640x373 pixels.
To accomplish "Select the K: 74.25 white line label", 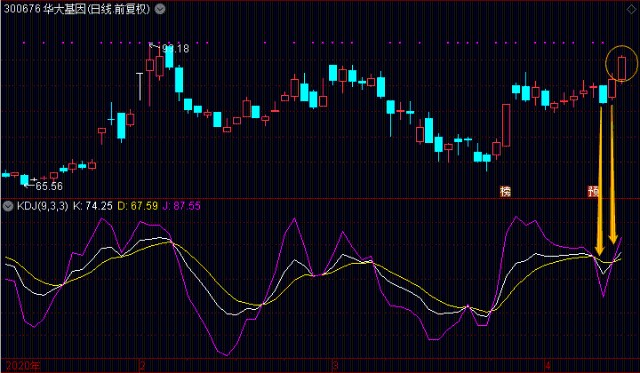I will 92,206.
